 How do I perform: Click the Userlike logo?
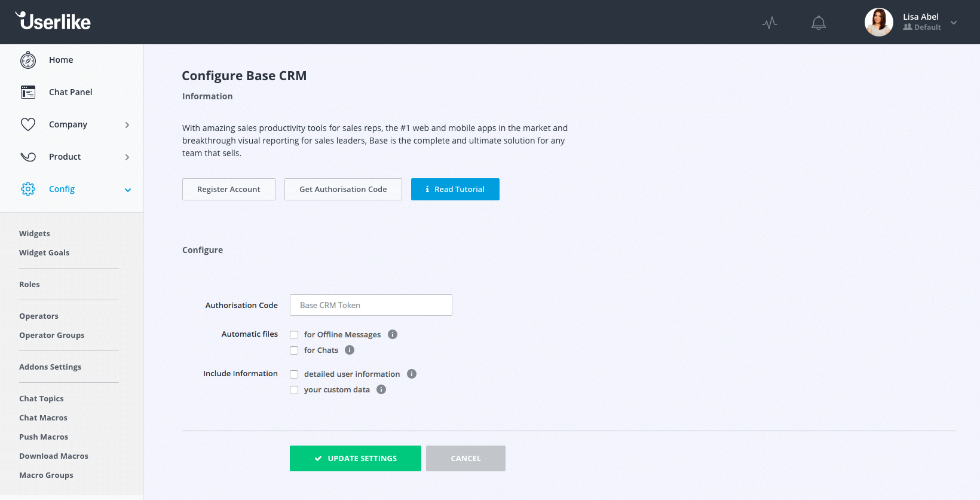point(53,21)
